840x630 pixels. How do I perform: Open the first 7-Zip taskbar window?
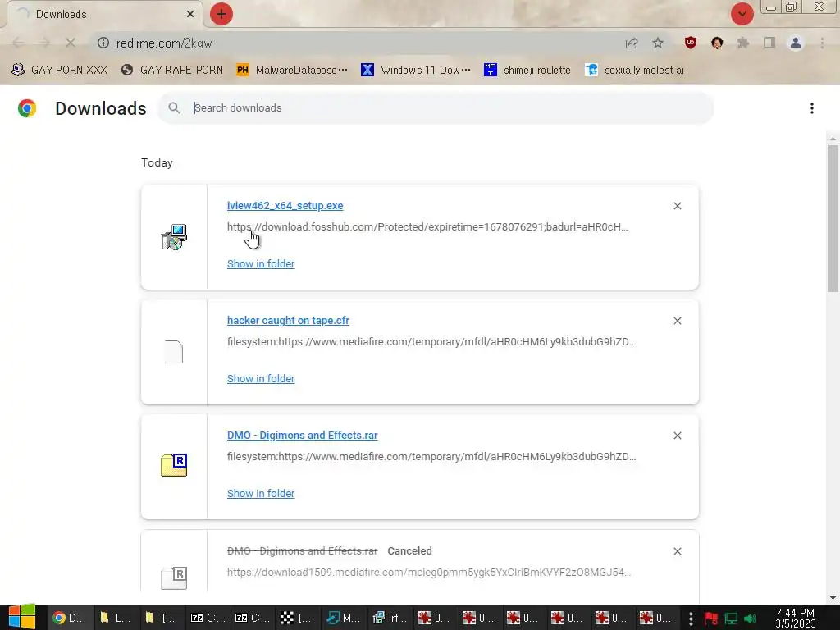point(208,619)
